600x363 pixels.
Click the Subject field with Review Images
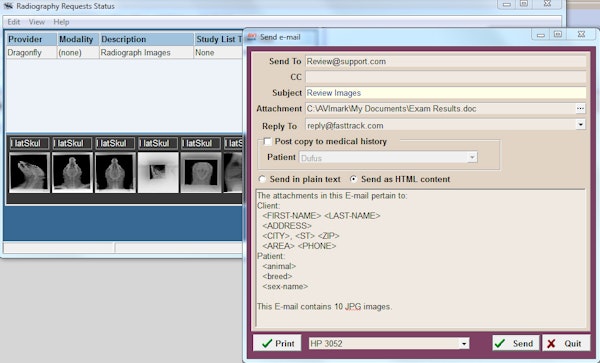click(x=445, y=93)
